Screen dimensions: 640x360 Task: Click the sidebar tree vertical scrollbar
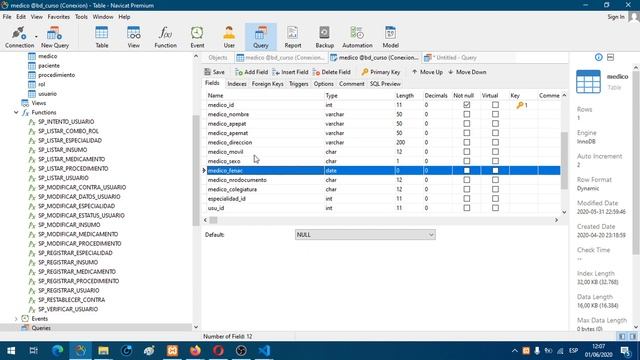[x=196, y=170]
